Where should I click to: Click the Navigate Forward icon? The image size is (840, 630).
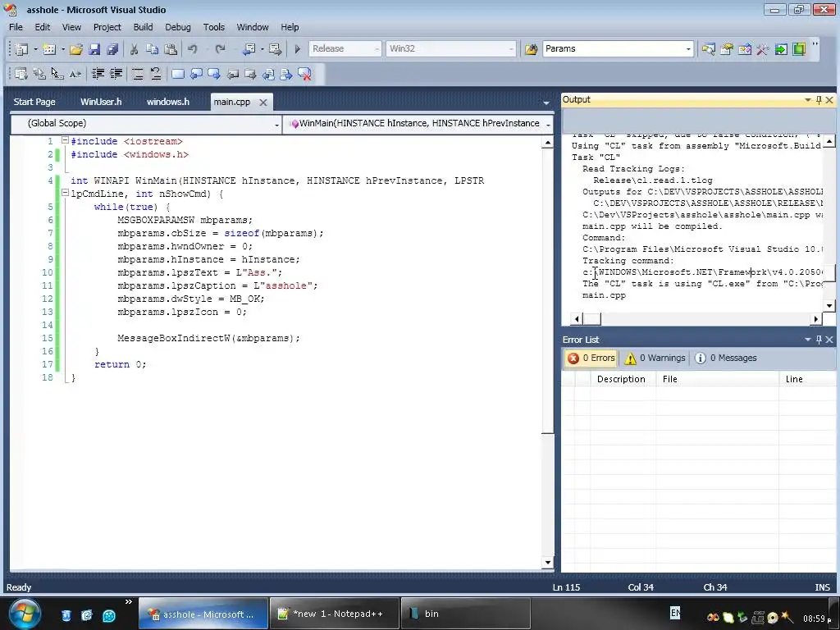[276, 49]
